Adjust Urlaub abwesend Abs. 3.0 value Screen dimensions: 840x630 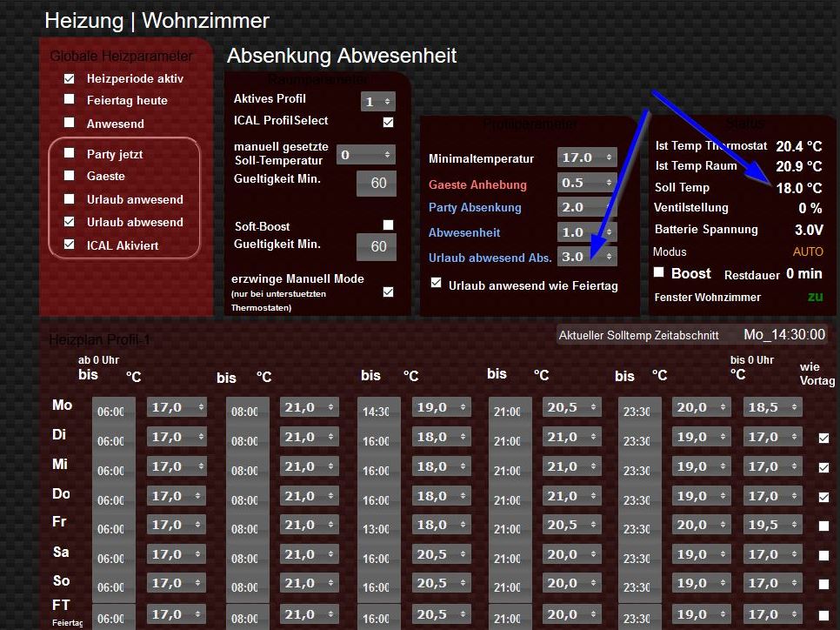[587, 257]
